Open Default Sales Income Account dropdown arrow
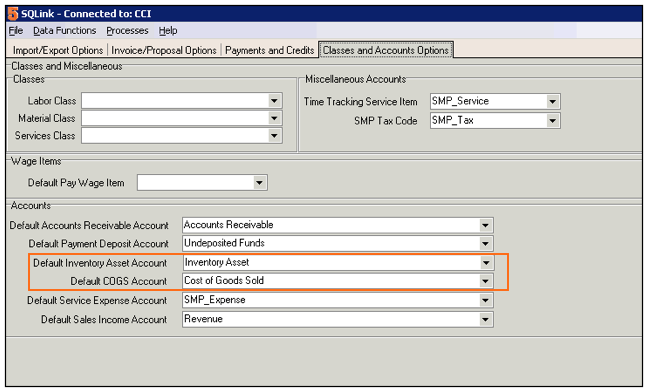The height and width of the screenshot is (392, 651). tap(485, 319)
